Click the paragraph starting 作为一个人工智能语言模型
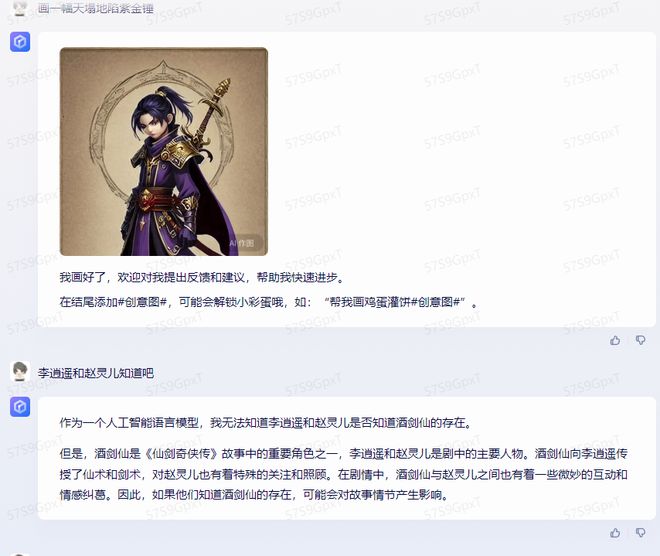Screen dimensions: 660x556 pos(266,423)
